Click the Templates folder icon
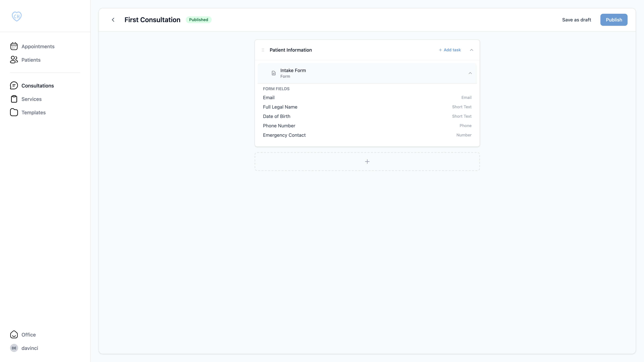This screenshot has height=362, width=644. coord(14,112)
